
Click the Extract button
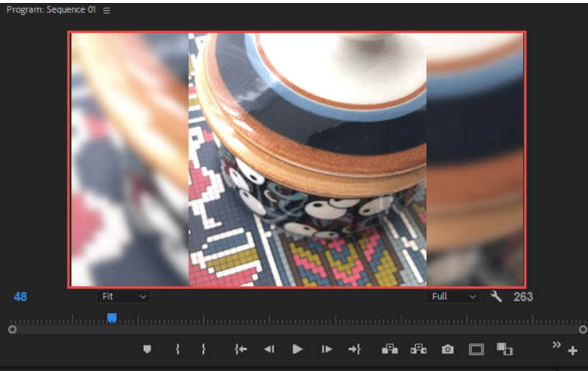(x=419, y=349)
